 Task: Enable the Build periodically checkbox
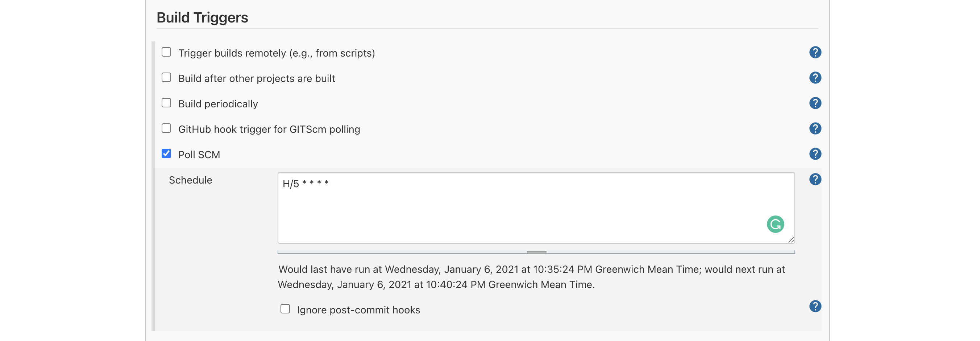(166, 103)
